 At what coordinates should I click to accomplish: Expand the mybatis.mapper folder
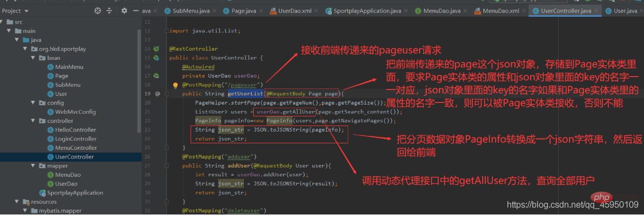point(25,211)
